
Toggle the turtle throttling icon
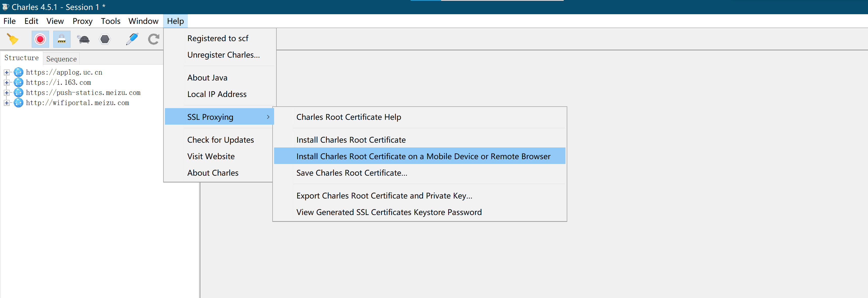83,39
